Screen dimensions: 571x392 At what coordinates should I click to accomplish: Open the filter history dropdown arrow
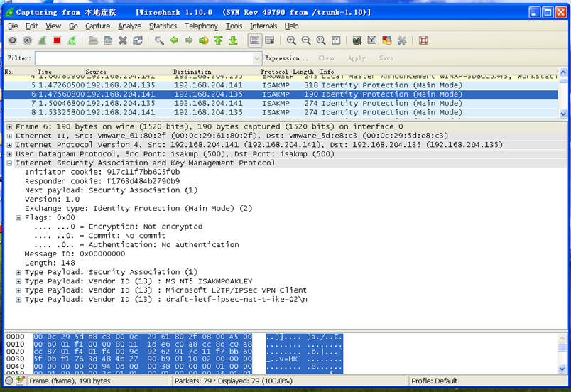click(x=256, y=58)
